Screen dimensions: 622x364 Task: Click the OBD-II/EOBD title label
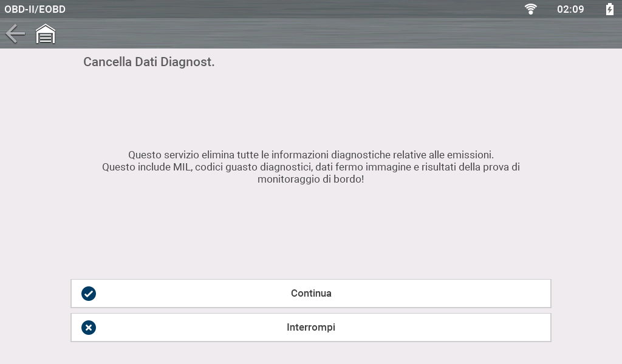pos(35,9)
